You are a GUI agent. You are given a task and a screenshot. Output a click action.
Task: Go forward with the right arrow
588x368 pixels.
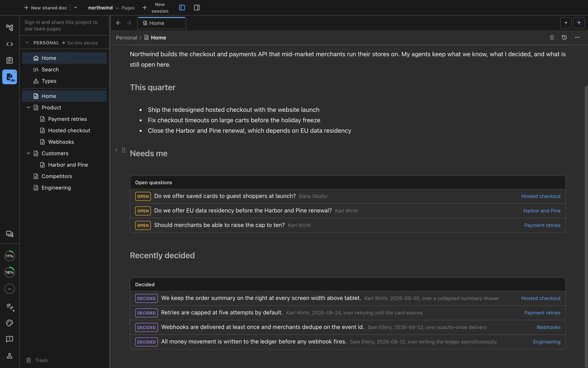click(x=129, y=23)
